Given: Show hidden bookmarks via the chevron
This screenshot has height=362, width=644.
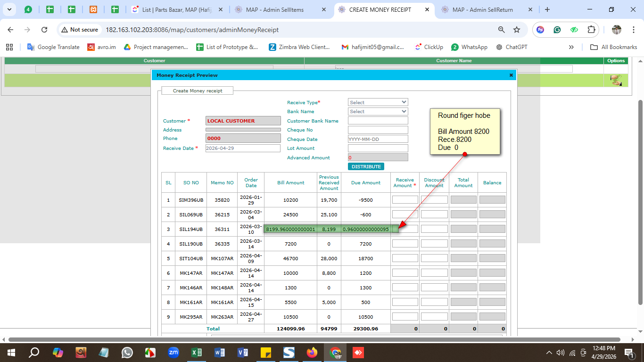Looking at the screenshot, I should click(571, 47).
